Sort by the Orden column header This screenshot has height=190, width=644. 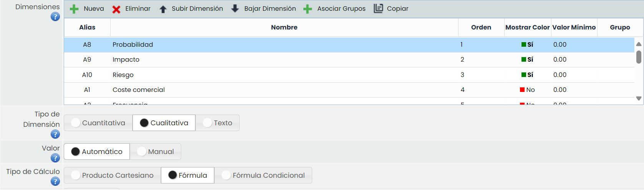481,28
